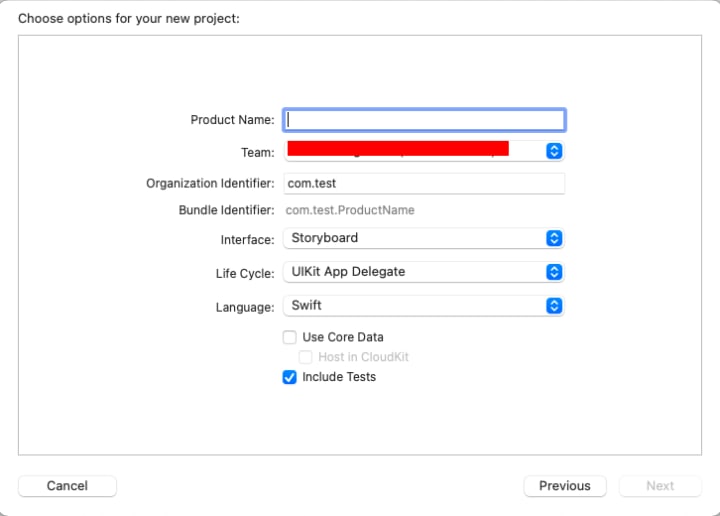Screen dimensions: 720x516
Task: Click the blue chevron icon beside UIKit App Delegate
Action: pos(555,272)
